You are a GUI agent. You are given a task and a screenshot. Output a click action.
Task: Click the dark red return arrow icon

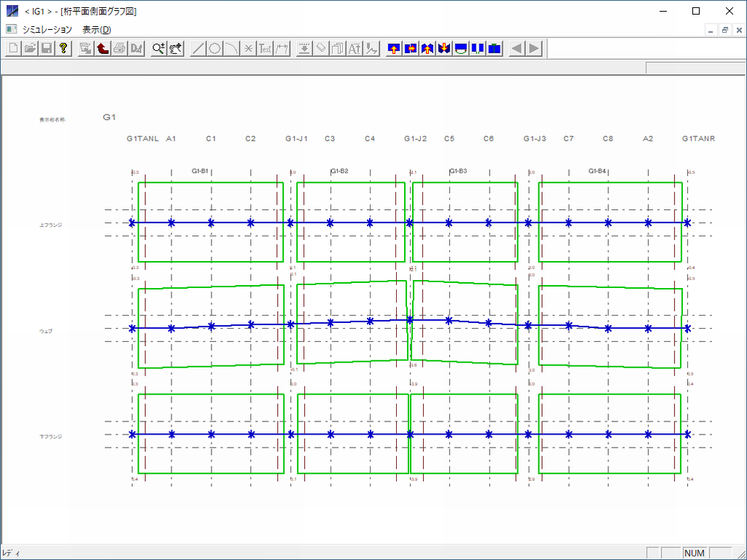pos(102,49)
